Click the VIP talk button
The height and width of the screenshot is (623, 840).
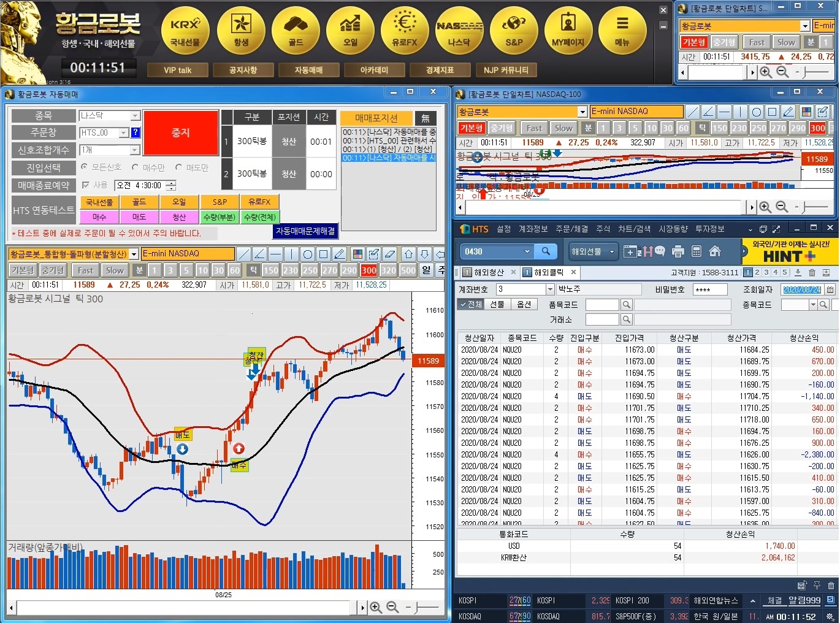click(177, 70)
